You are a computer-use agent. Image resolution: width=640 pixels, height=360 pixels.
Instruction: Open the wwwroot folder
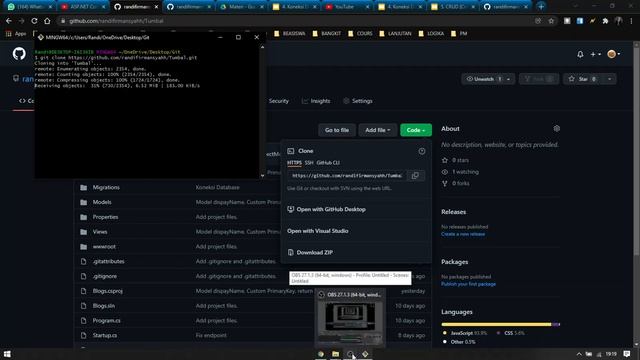click(104, 247)
